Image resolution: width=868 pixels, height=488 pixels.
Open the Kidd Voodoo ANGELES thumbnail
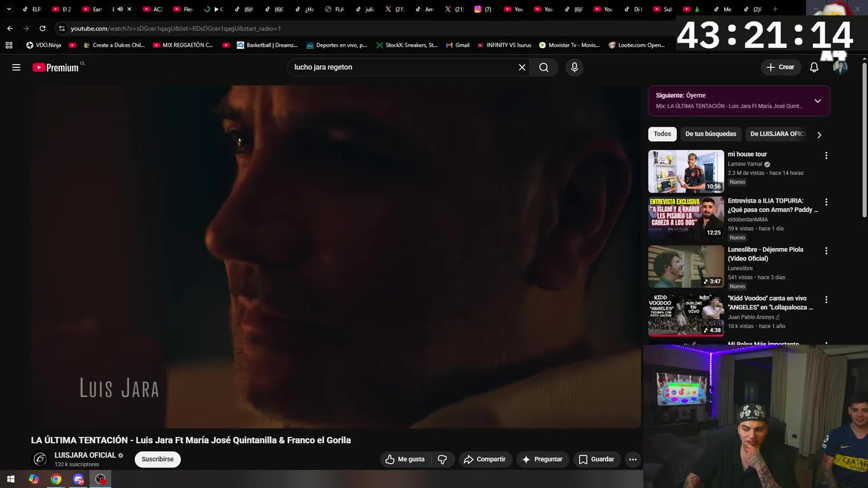(686, 315)
